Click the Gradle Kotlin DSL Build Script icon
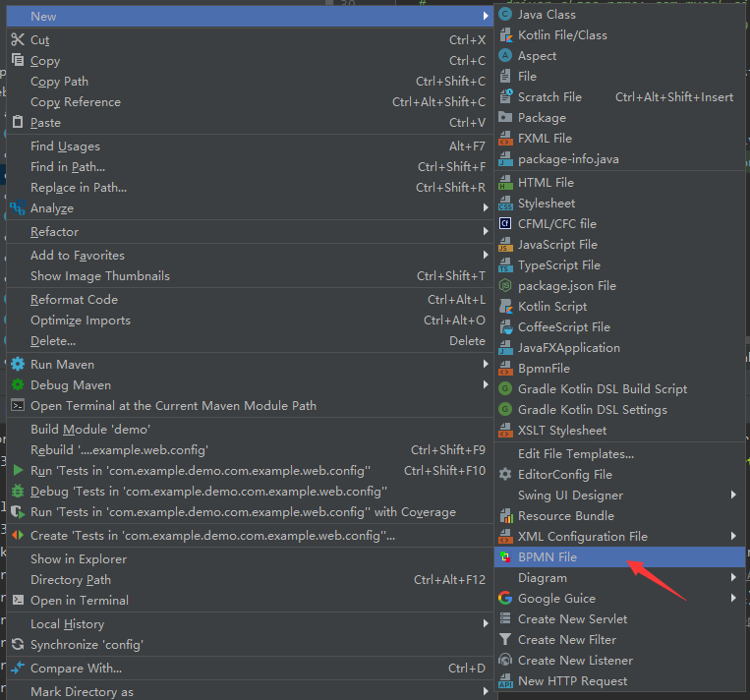The height and width of the screenshot is (700, 750). click(505, 388)
